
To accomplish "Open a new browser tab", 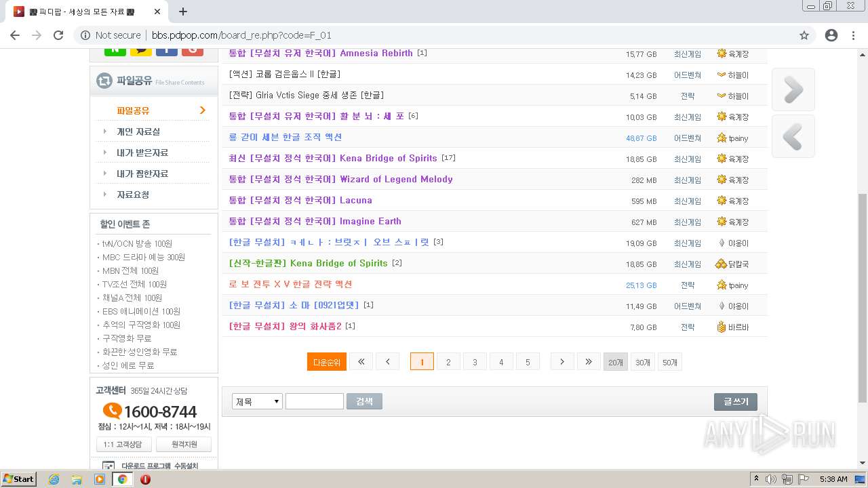I will [183, 12].
